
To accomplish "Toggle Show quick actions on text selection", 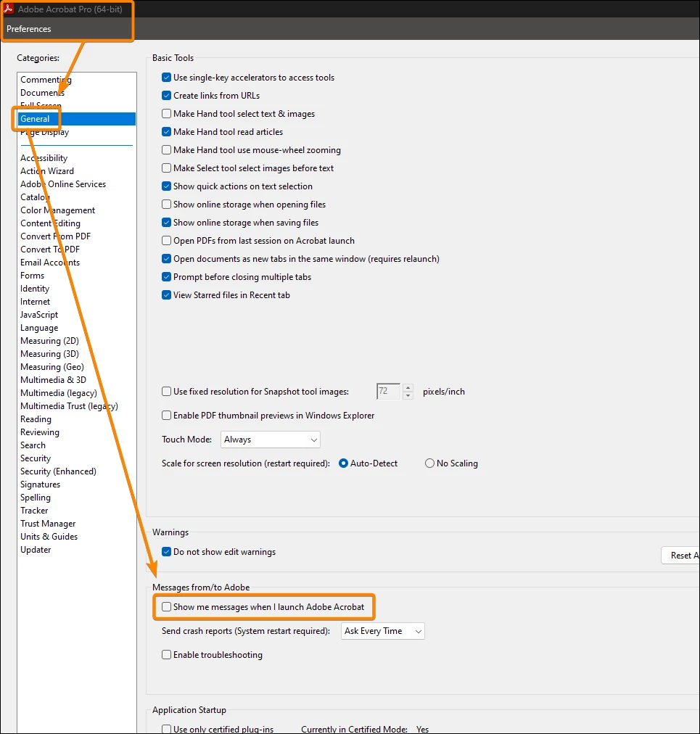I will pos(166,186).
